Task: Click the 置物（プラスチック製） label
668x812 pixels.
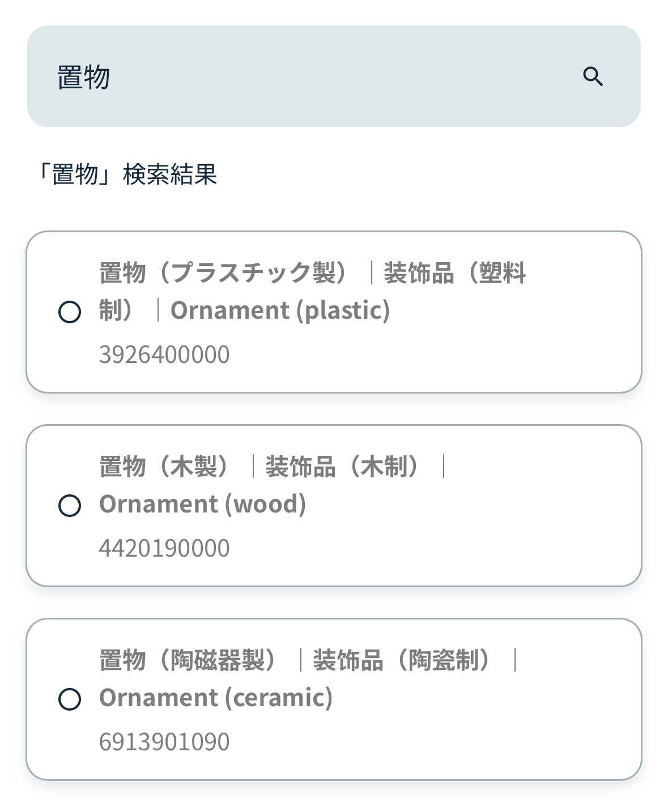Action: (x=224, y=273)
